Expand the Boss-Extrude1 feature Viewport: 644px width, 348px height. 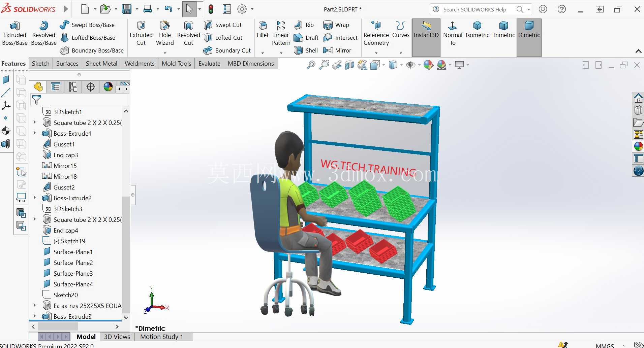click(x=34, y=133)
